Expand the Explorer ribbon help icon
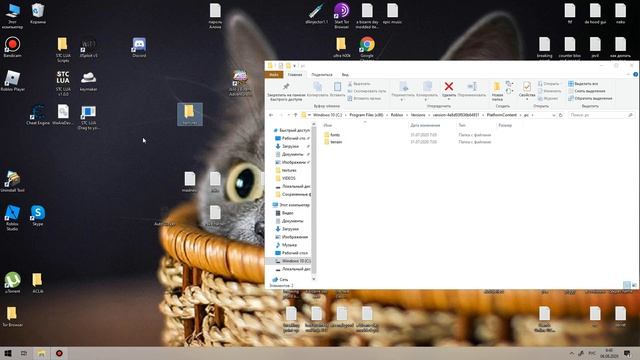 click(635, 74)
